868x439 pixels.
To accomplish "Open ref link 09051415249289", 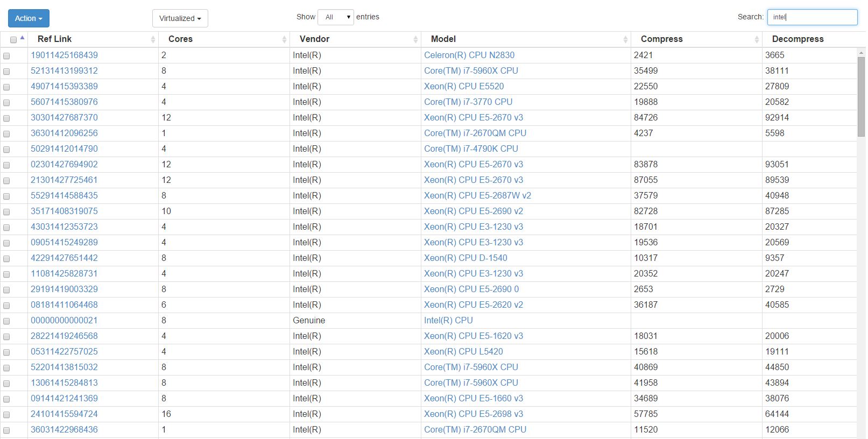I will coord(64,242).
